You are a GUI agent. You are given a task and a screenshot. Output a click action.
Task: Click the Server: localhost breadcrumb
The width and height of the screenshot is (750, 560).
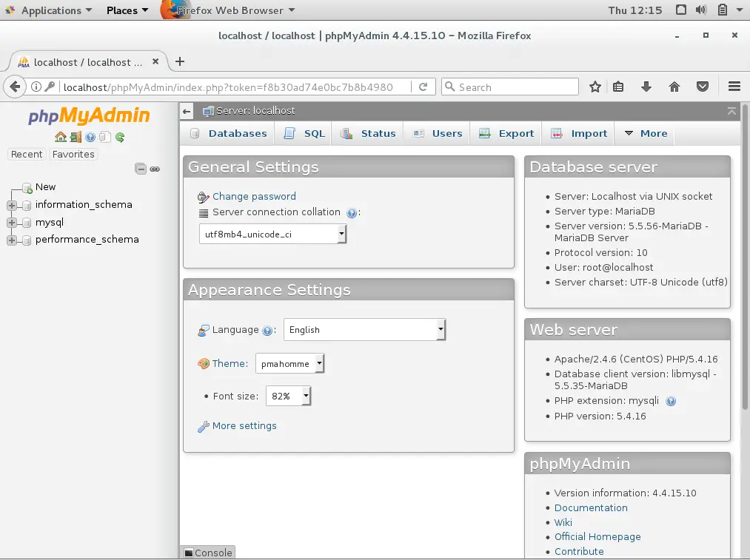pyautogui.click(x=255, y=111)
